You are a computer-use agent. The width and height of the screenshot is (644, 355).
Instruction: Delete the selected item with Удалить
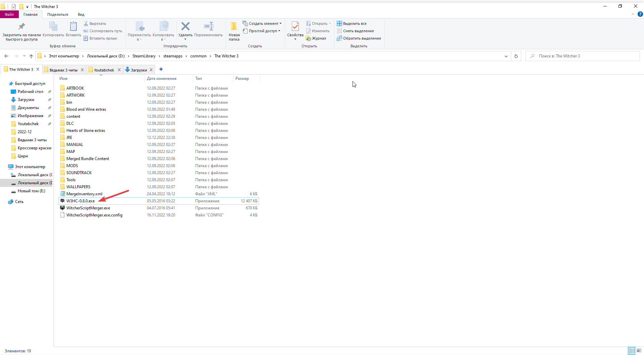coord(185,31)
